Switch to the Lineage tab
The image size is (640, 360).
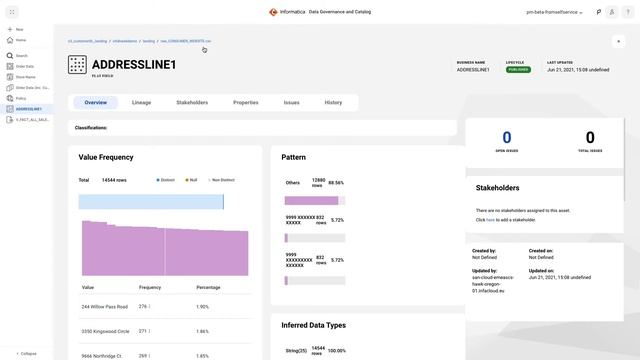tap(141, 102)
